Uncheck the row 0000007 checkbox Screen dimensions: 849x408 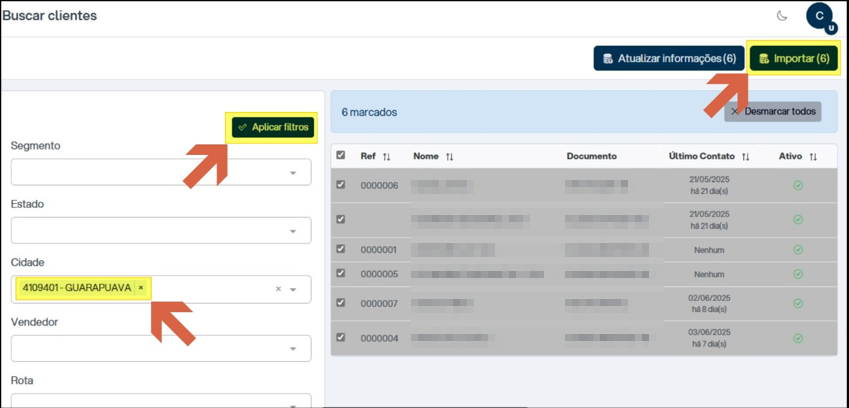341,302
